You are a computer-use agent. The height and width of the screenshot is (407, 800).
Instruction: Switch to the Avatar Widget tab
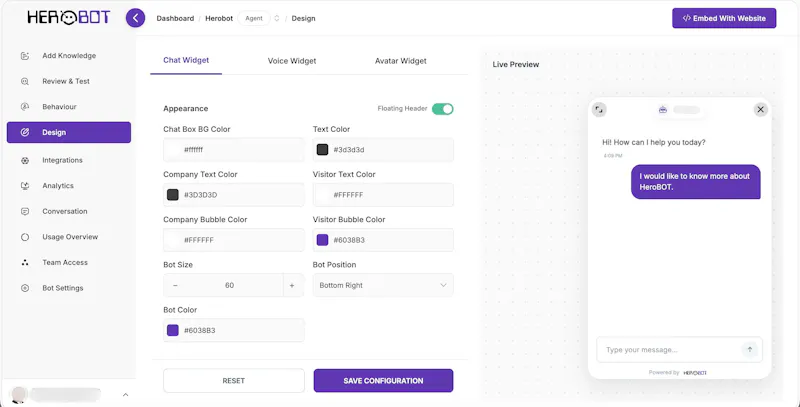point(401,61)
